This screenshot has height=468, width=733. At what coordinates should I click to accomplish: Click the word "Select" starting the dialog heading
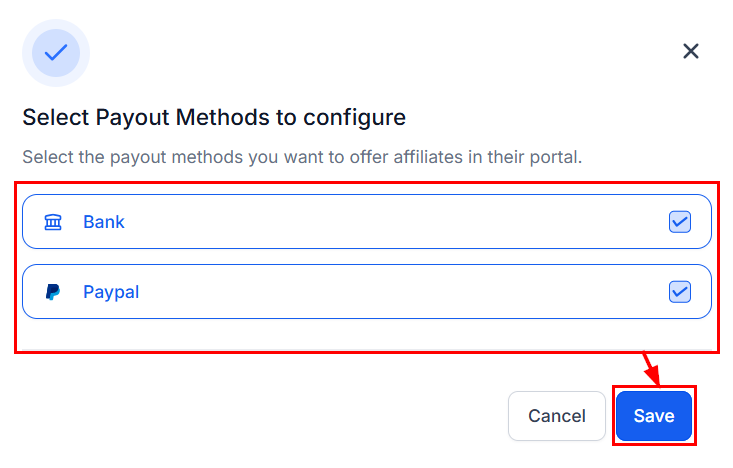point(55,117)
